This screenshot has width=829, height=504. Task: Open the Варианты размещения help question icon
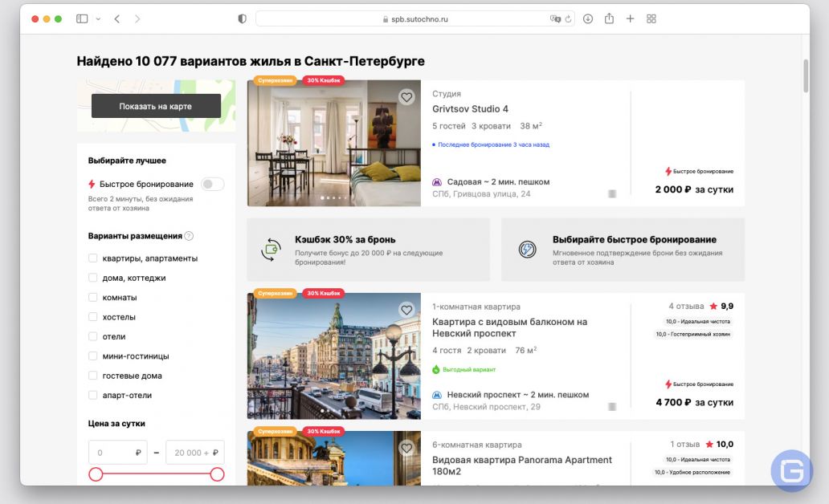pyautogui.click(x=189, y=236)
